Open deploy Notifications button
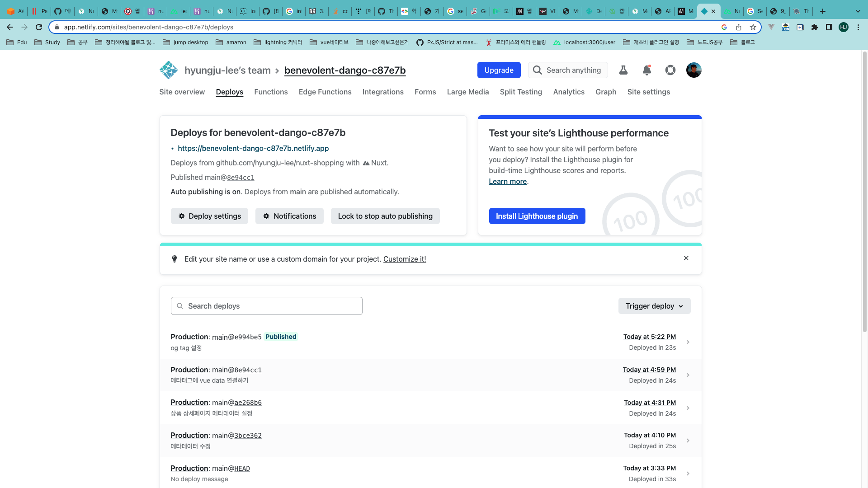The image size is (868, 488). click(x=289, y=216)
